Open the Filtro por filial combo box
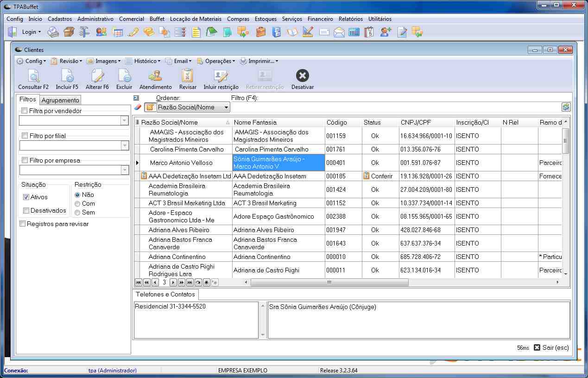588x378 pixels. coord(124,145)
